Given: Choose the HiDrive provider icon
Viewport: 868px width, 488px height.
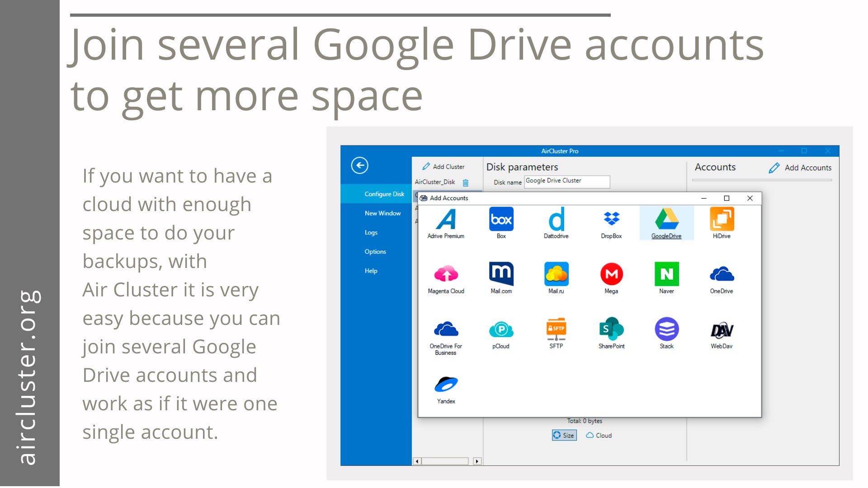Looking at the screenshot, I should (x=722, y=223).
